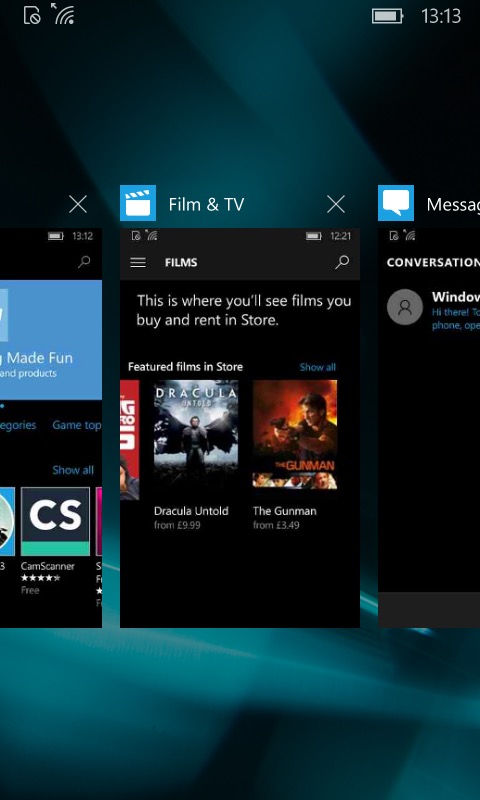Viewport: 480px width, 800px height.
Task: Close the Film & TV app card
Action: click(336, 205)
